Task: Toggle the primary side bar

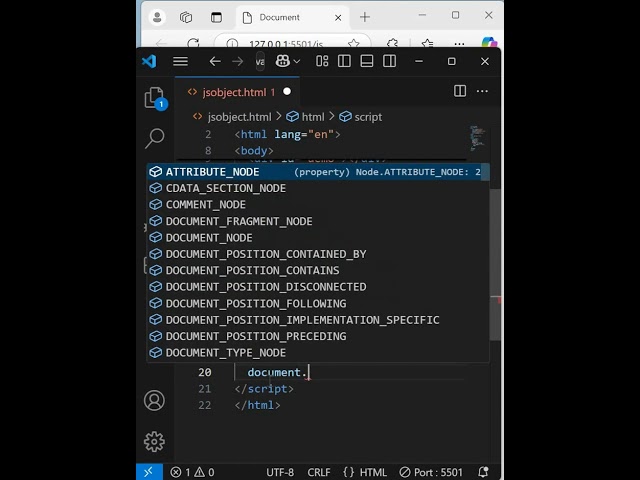Action: 344,61
